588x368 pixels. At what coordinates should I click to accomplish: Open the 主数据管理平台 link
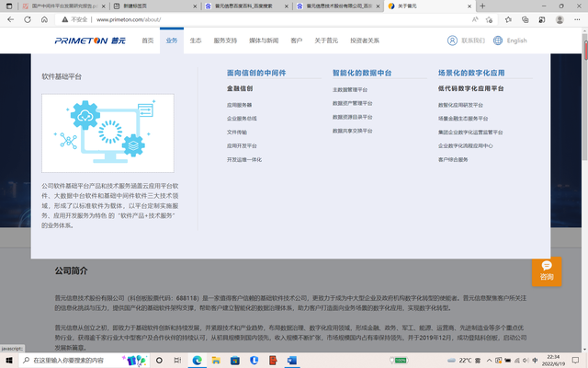coord(350,90)
